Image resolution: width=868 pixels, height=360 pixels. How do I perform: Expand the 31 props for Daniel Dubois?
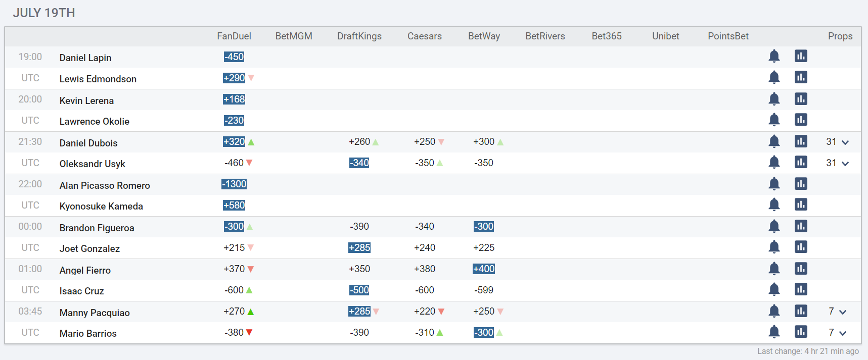(x=838, y=142)
